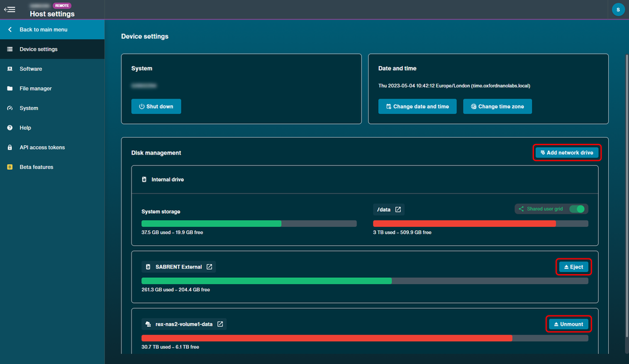Click the Internal drive label
Viewport: 629px width, 364px height.
click(168, 180)
